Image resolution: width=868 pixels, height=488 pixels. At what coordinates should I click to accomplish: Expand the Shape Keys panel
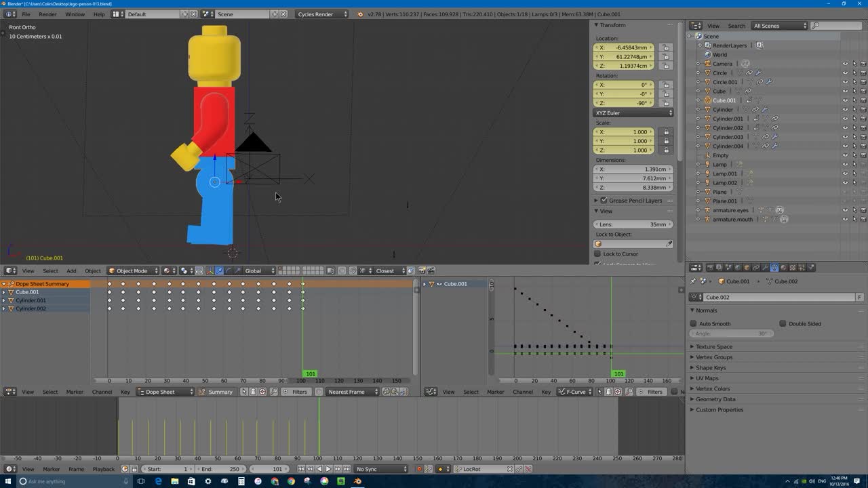[x=710, y=367]
